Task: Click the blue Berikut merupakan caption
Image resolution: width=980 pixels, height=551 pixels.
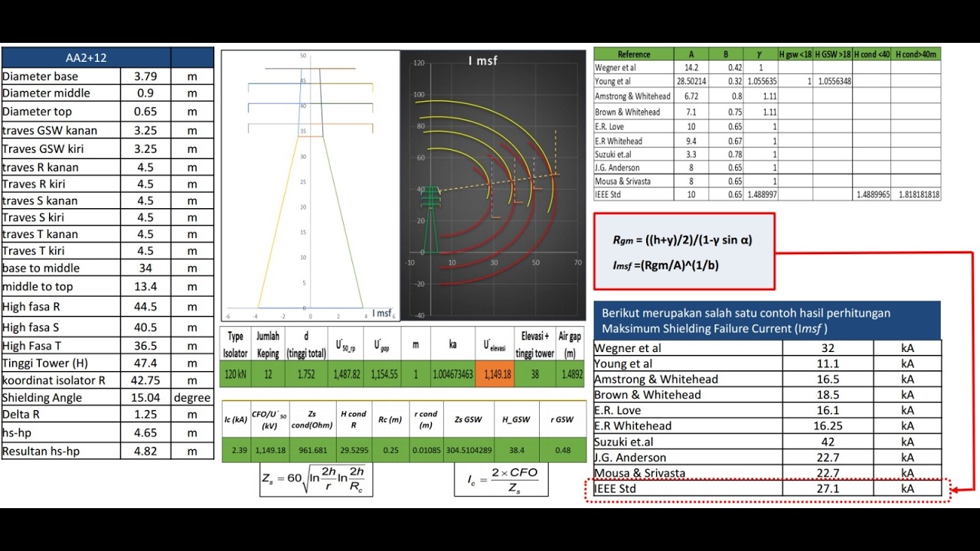Action: tap(767, 321)
